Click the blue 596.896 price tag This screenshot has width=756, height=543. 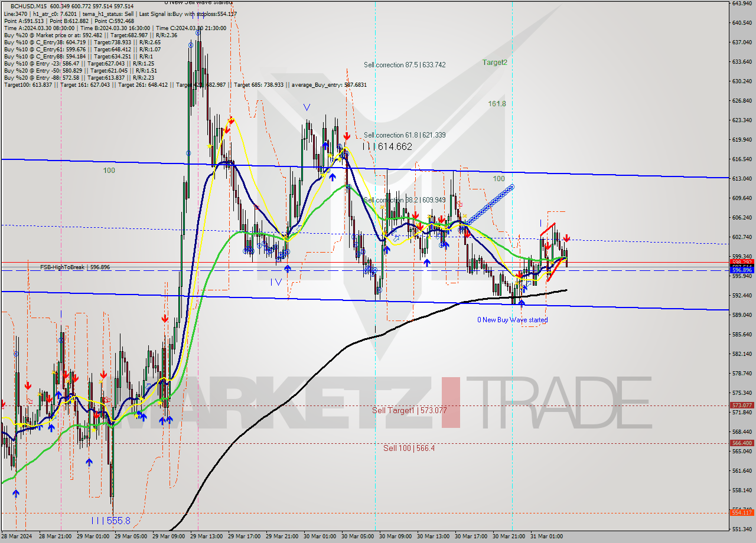(742, 270)
